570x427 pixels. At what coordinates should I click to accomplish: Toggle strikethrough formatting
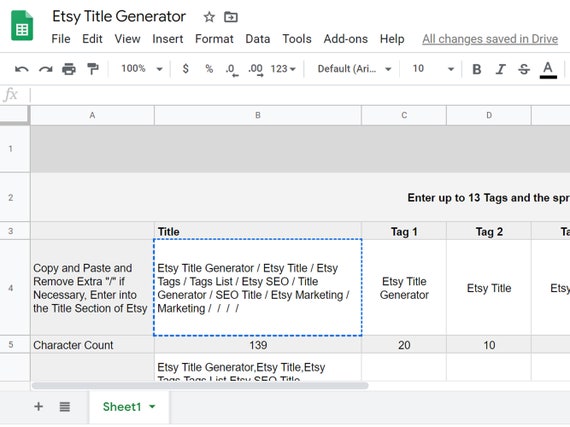[524, 69]
